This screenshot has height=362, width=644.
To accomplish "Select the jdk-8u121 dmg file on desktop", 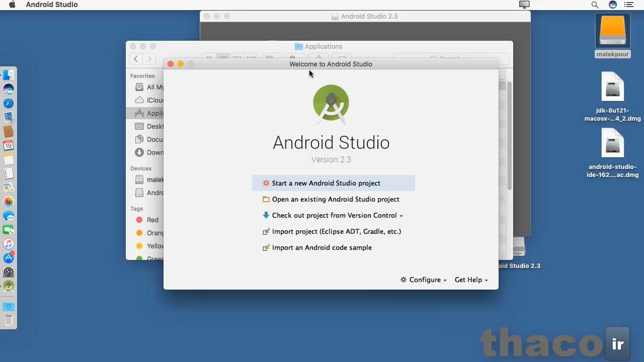I will [612, 98].
